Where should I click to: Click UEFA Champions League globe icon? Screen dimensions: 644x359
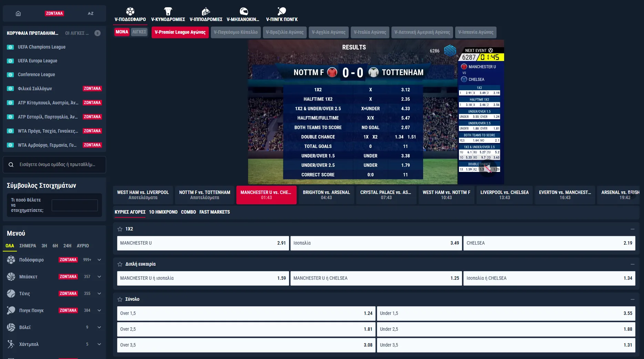point(10,47)
